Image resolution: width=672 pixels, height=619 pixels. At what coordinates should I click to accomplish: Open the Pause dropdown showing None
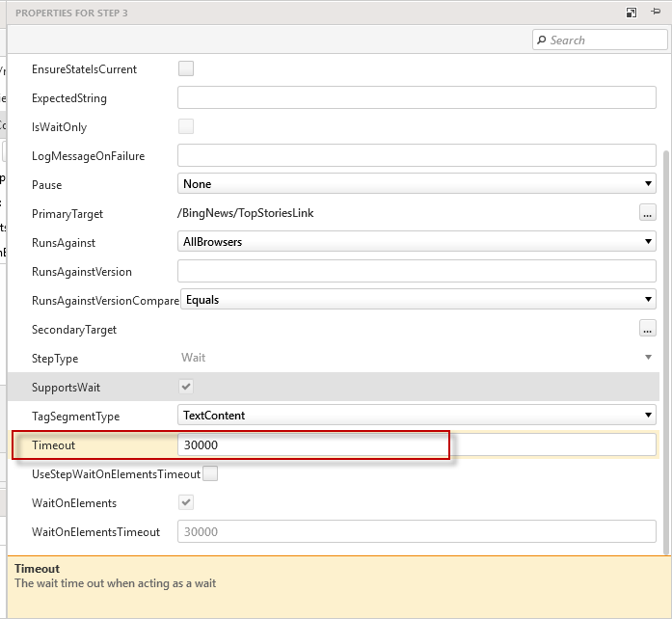(x=417, y=184)
